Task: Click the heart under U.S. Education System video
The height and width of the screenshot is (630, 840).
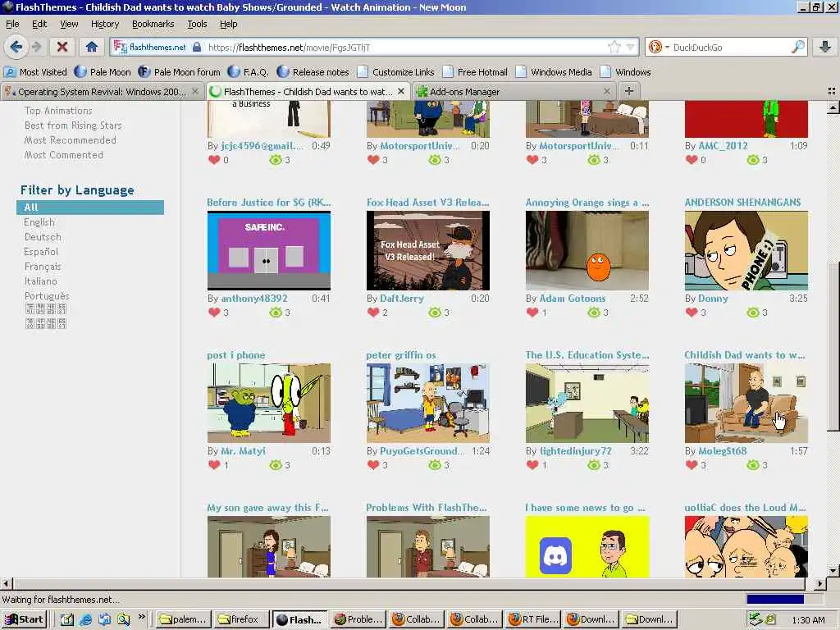Action: pos(532,465)
